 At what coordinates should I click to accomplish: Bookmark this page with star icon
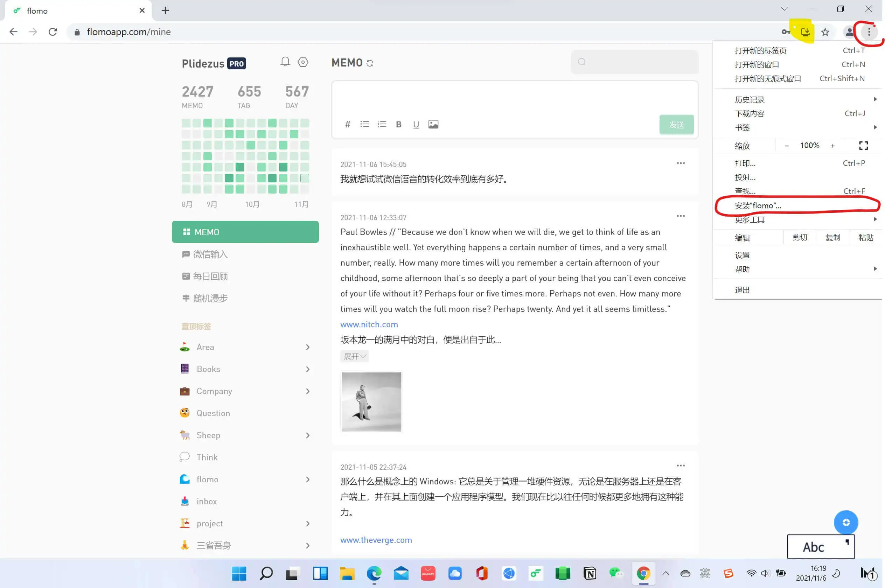point(825,32)
